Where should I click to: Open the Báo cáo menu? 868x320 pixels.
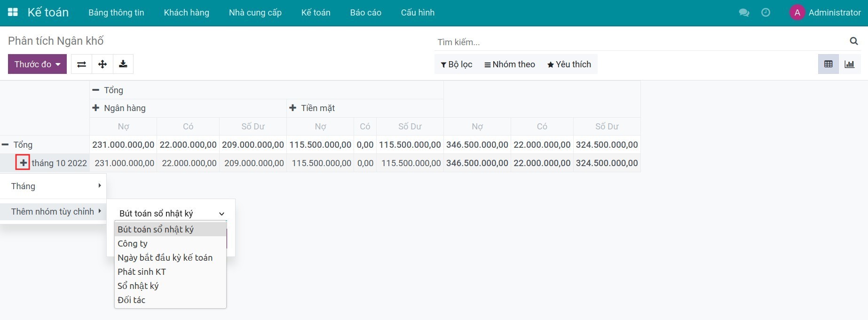[365, 13]
